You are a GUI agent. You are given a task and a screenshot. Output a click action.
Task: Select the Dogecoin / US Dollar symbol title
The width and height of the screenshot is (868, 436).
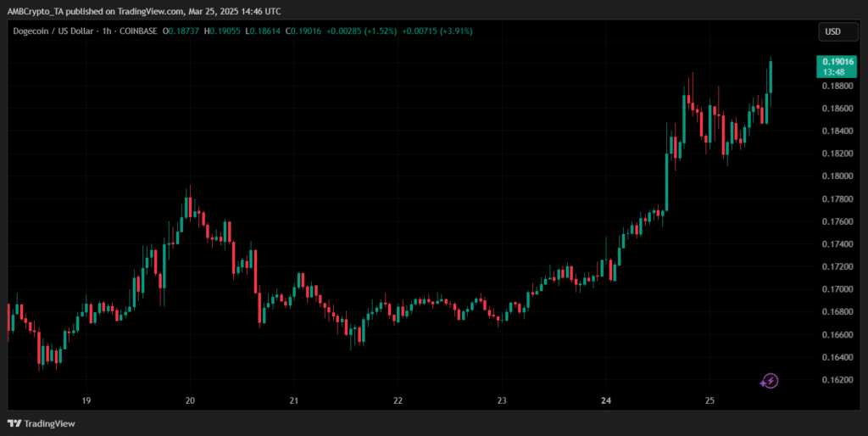56,31
